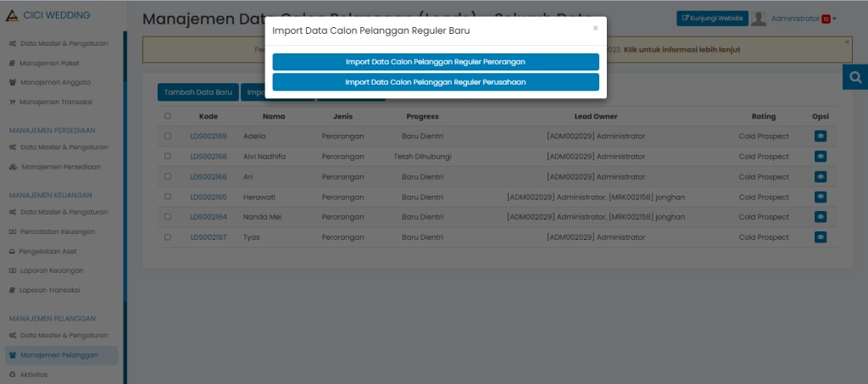
Task: Expand Laporan Keuangan sidebar menu
Action: pyautogui.click(x=52, y=270)
